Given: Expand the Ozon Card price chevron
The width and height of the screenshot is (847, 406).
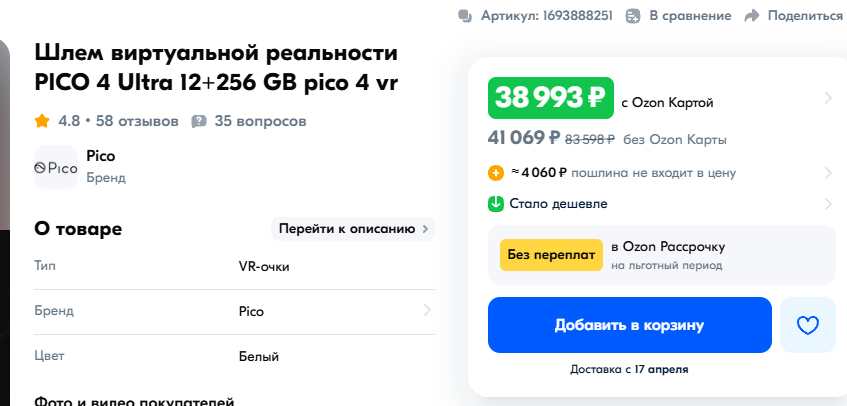Looking at the screenshot, I should [x=828, y=98].
